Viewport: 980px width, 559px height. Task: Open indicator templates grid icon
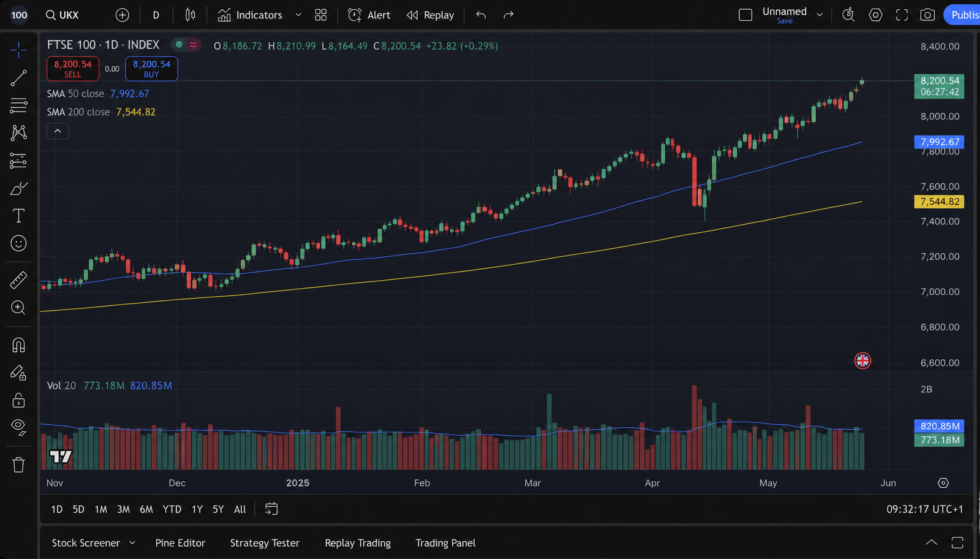click(x=321, y=15)
